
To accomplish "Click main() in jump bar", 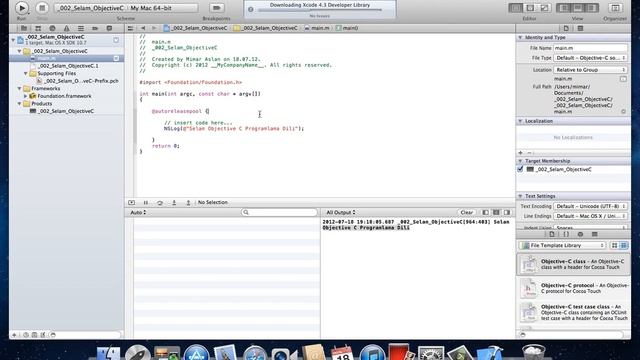I will [x=347, y=28].
